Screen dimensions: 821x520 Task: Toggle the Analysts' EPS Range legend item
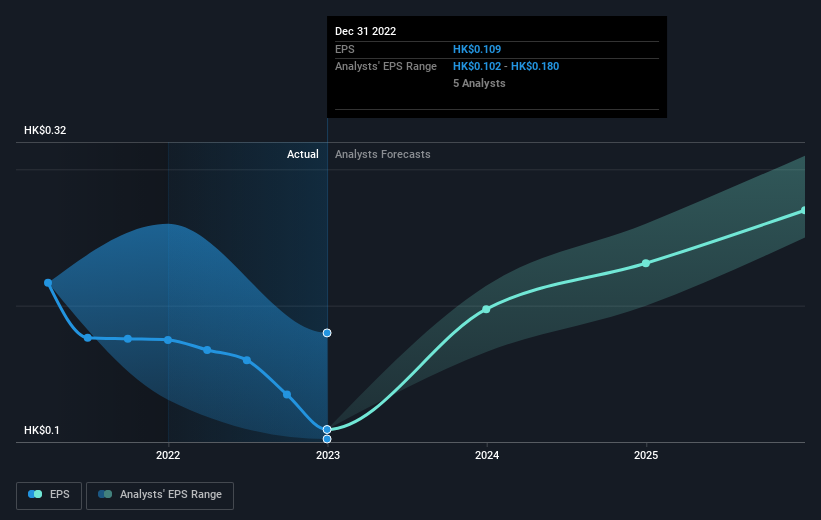[160, 495]
